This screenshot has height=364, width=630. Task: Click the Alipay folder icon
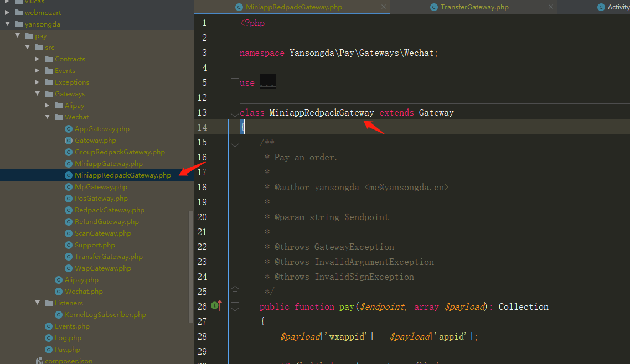59,106
